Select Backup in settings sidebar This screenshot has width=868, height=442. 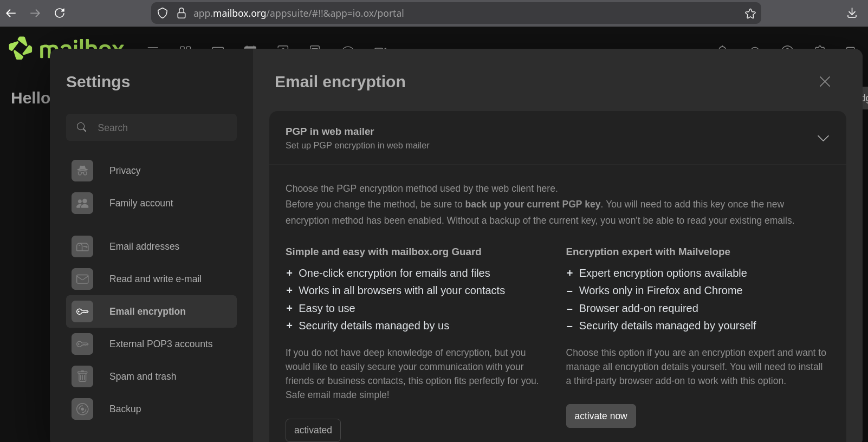point(125,409)
